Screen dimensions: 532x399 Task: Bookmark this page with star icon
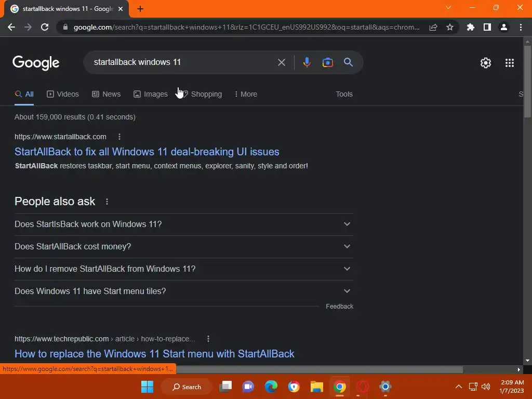[450, 27]
